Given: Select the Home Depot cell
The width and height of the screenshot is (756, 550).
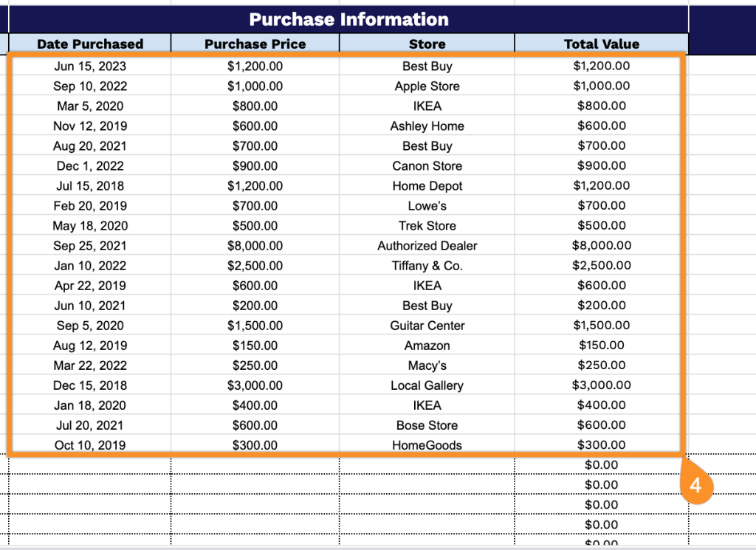Looking at the screenshot, I should coord(427,186).
